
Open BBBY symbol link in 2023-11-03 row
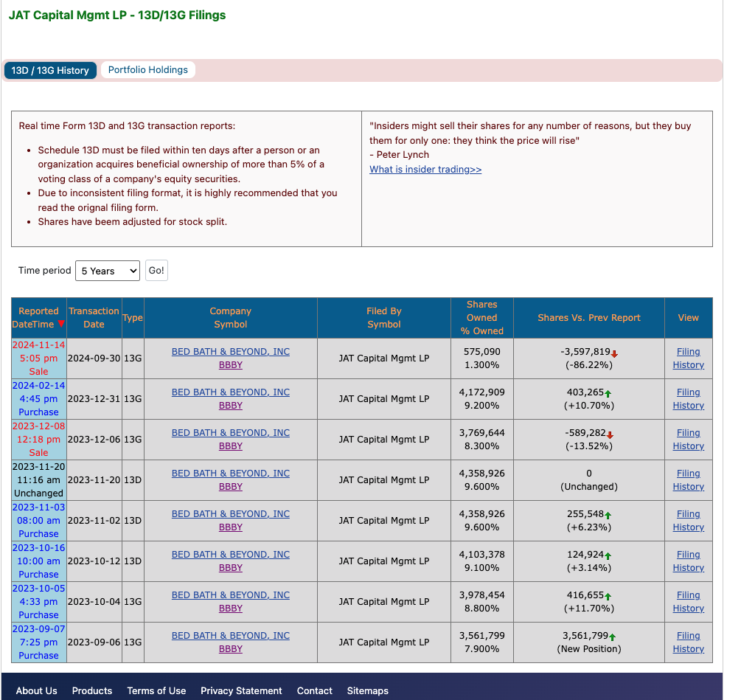pos(231,527)
